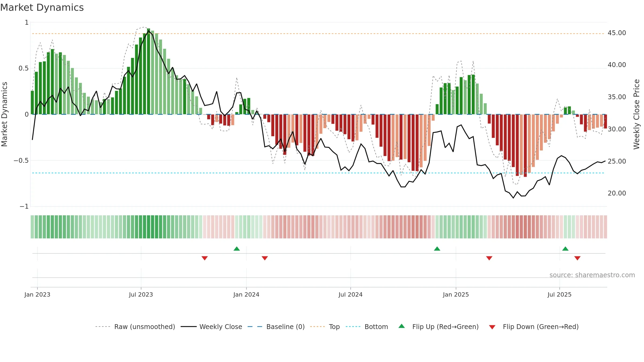The image size is (644, 362).
Task: Click the 0.5 left axis label
Action: (x=24, y=68)
